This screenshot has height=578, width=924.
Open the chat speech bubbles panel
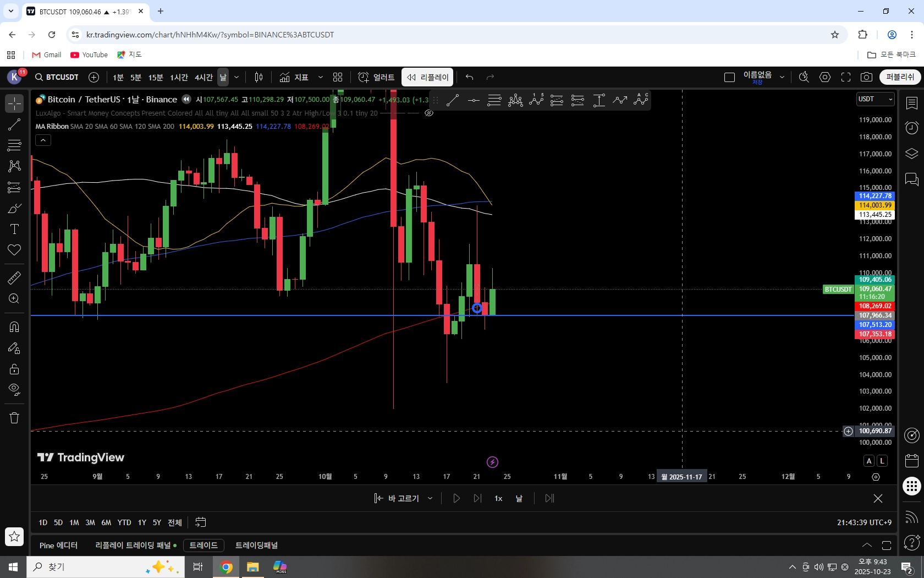pyautogui.click(x=912, y=179)
